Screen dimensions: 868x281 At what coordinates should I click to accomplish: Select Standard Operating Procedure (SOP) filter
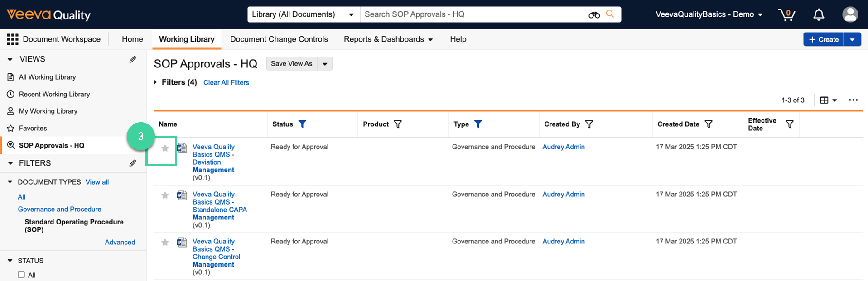[x=74, y=226]
